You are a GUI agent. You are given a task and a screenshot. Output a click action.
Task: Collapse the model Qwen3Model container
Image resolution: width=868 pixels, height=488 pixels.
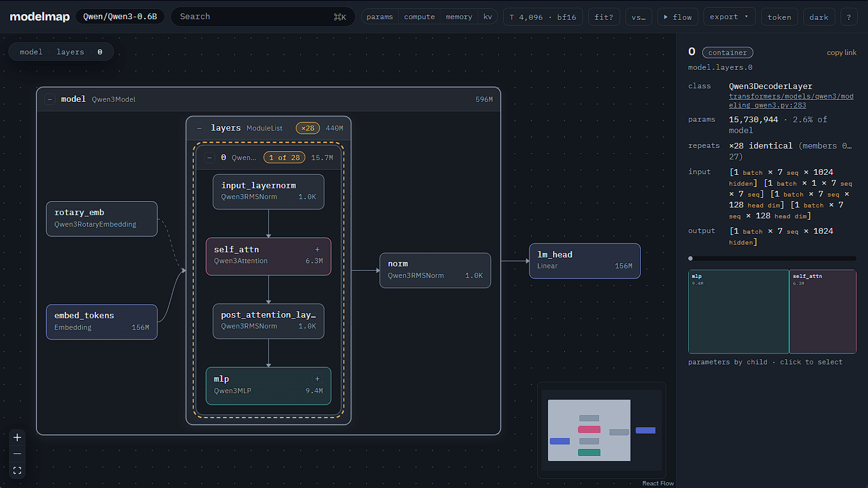point(49,99)
